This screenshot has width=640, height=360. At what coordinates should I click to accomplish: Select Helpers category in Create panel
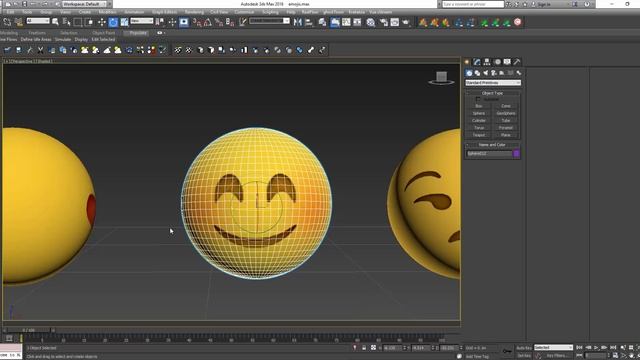(x=502, y=73)
